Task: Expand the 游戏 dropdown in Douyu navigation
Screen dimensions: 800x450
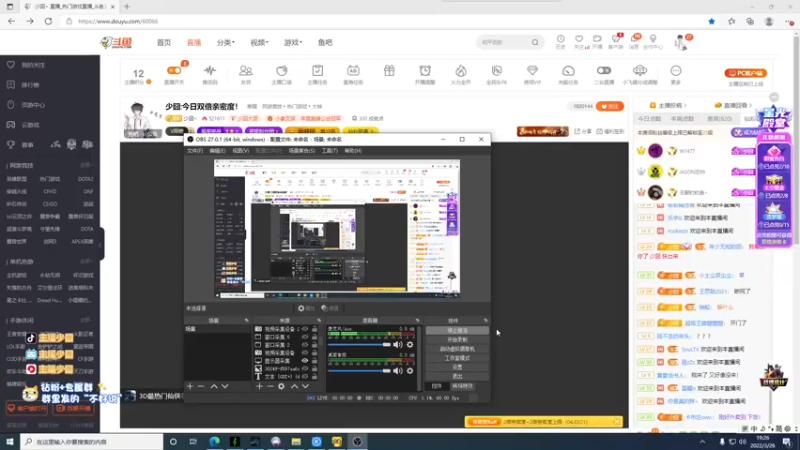Action: tap(293, 42)
